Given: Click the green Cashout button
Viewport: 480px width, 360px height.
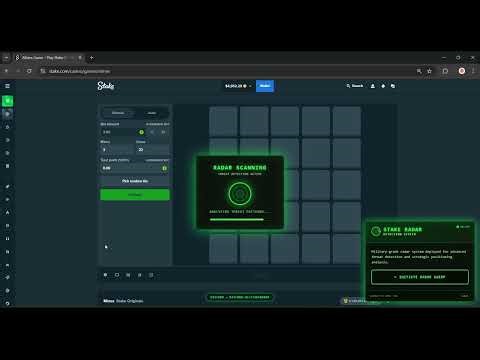Looking at the screenshot, I should pyautogui.click(x=135, y=195).
